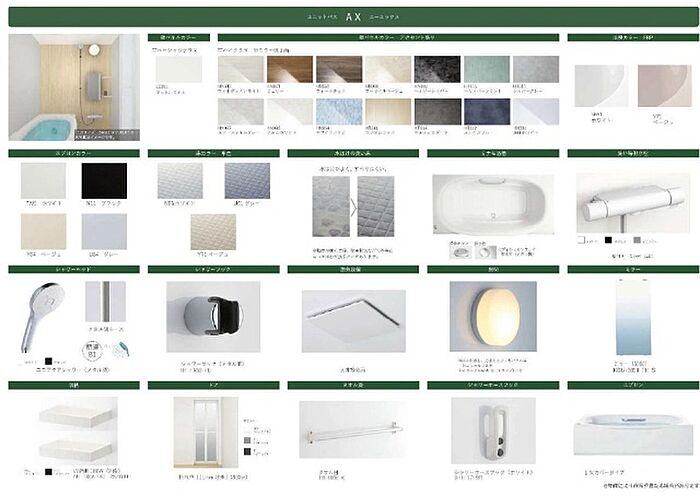Image resolution: width=700 pixels, height=496 pixels.
Task: Select the green wall panel swatch
Action: point(485,71)
